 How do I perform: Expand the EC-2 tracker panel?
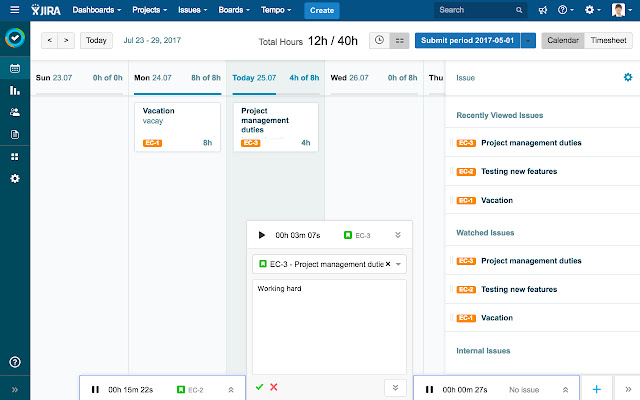230,389
